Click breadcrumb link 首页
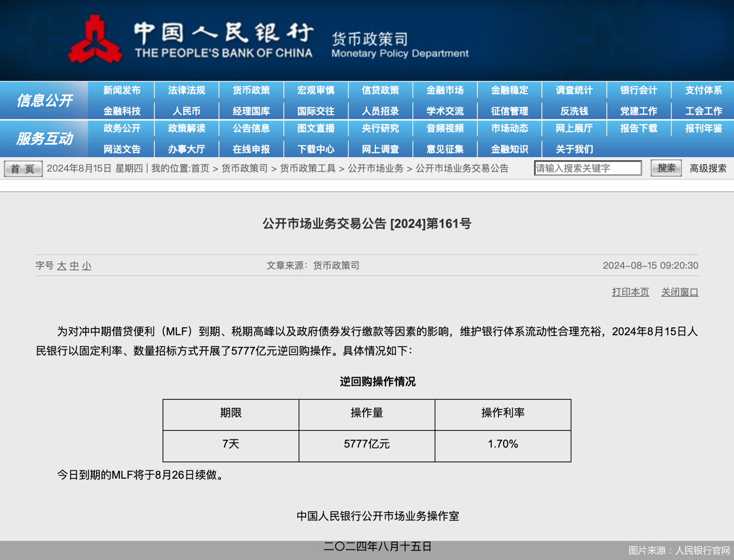The height and width of the screenshot is (560, 734). click(x=200, y=169)
